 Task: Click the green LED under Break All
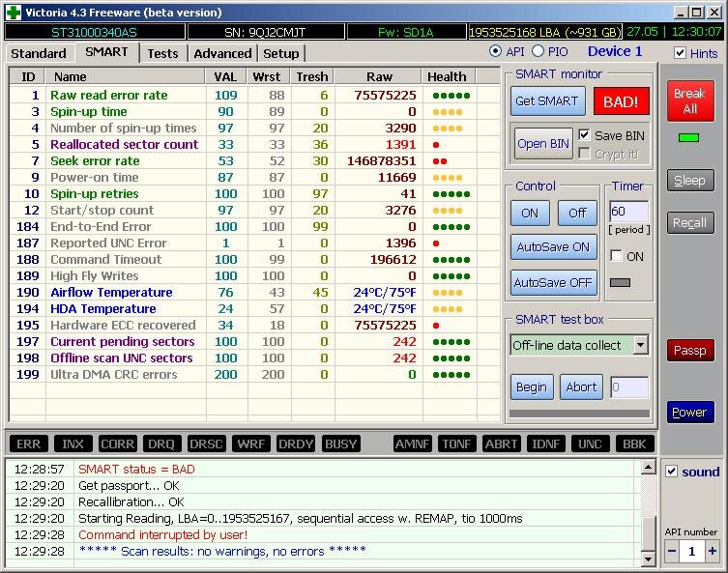pos(688,138)
